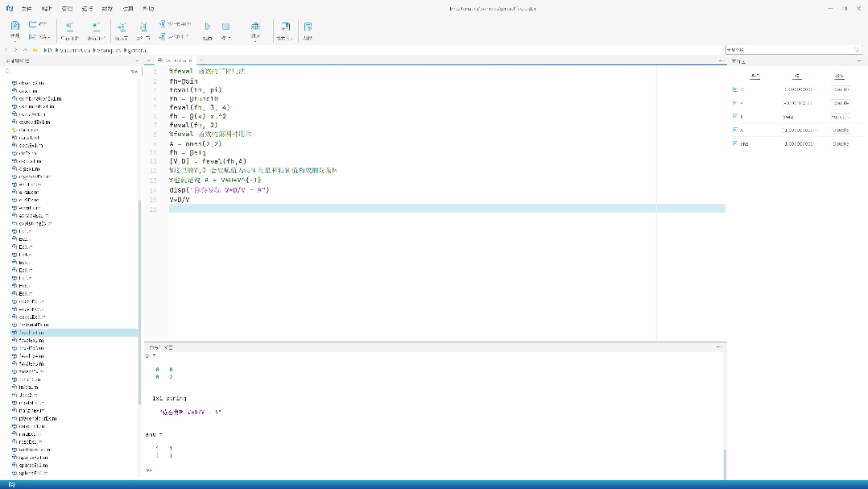The height and width of the screenshot is (489, 868).
Task: Click the New file icon in toolbar
Action: click(14, 27)
